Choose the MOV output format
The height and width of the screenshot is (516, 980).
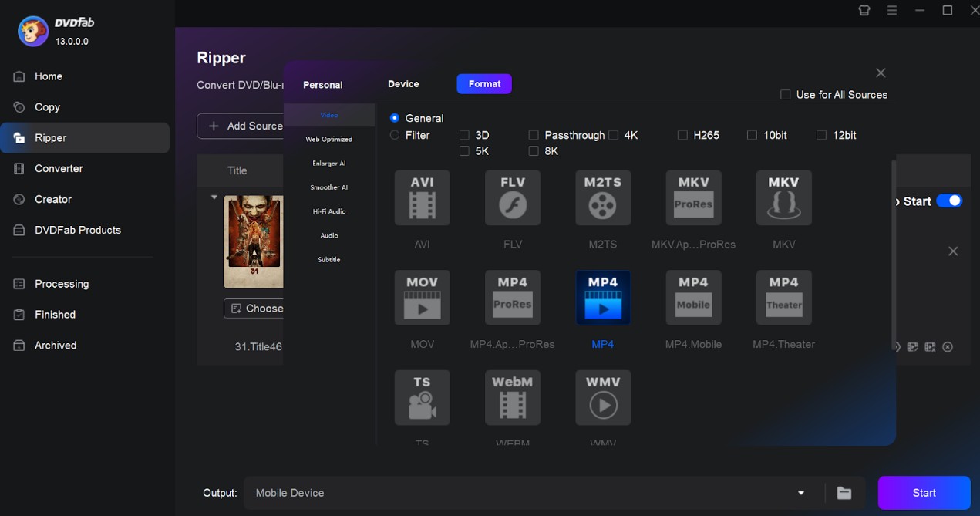pyautogui.click(x=422, y=298)
